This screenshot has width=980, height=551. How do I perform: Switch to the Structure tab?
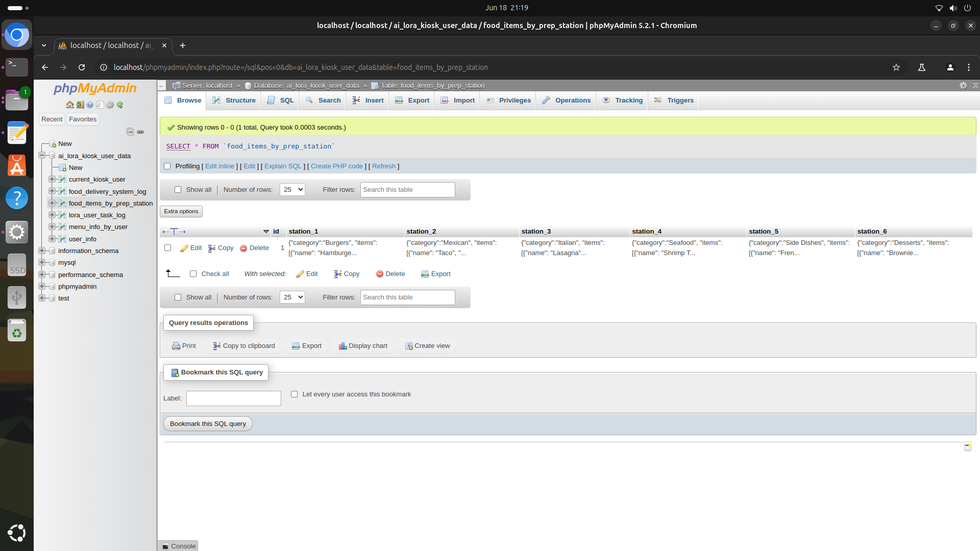(234, 101)
